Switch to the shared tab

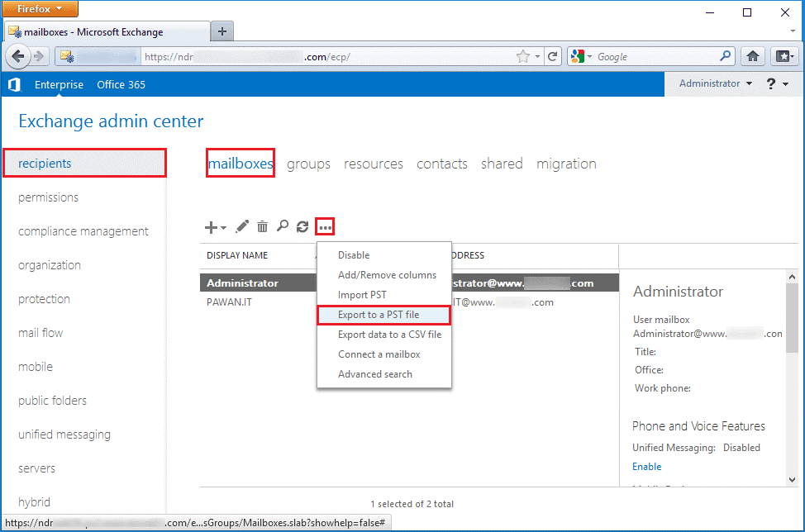click(502, 164)
